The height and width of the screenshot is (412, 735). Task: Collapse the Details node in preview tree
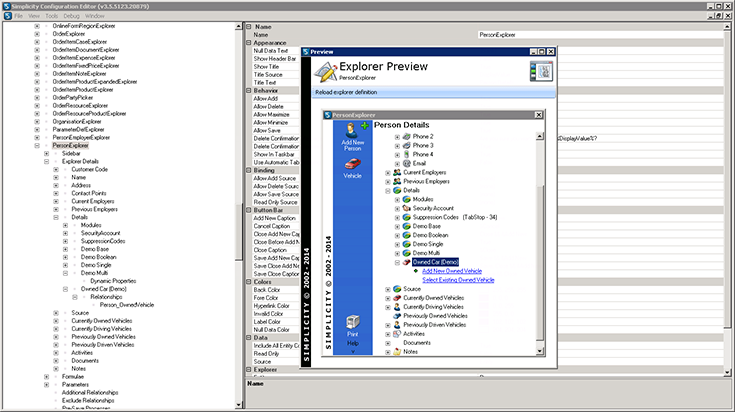click(x=388, y=191)
